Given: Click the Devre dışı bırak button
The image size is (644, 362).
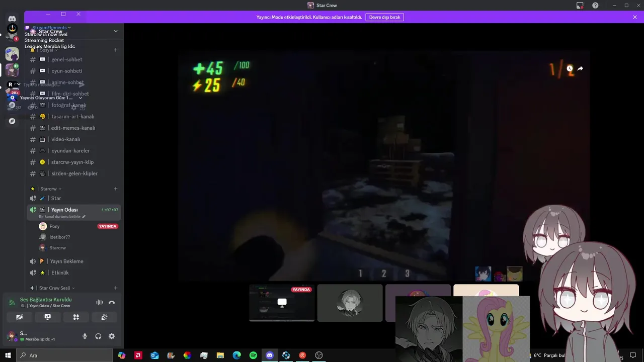Looking at the screenshot, I should pyautogui.click(x=384, y=17).
